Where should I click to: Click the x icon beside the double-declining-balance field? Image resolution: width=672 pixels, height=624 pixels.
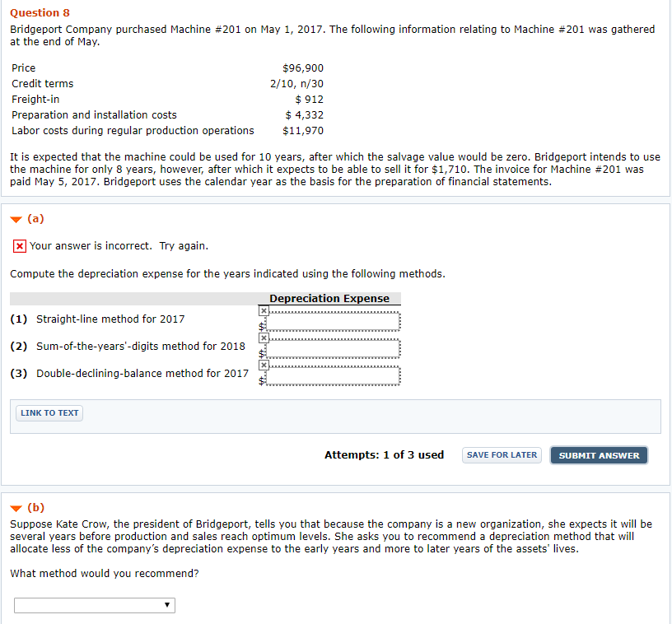click(264, 365)
